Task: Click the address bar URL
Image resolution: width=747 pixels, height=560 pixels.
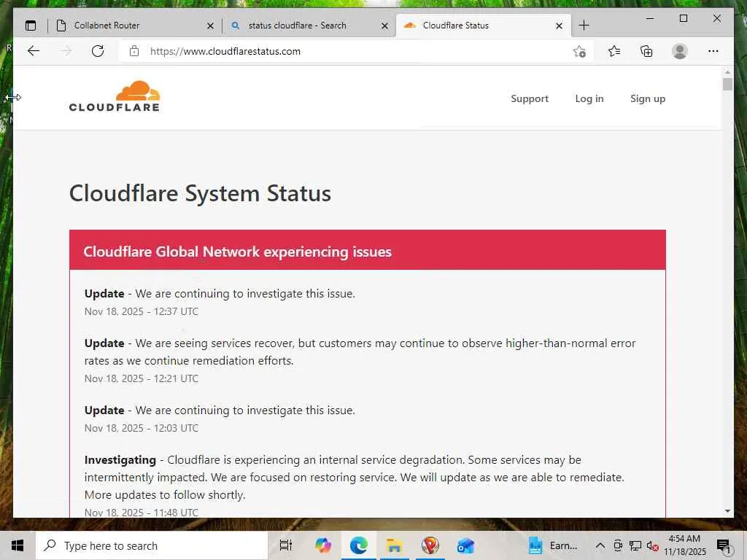Action: (x=225, y=52)
